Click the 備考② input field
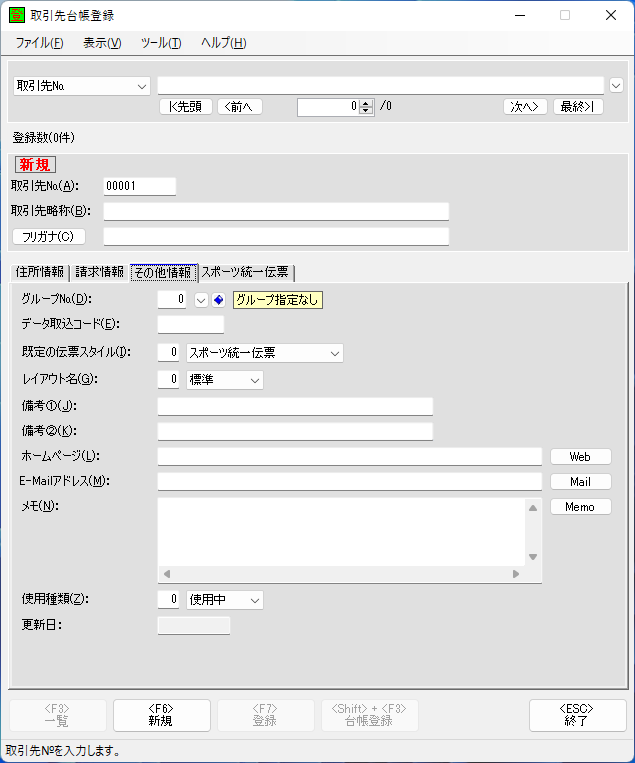This screenshot has height=763, width=635. 295,431
